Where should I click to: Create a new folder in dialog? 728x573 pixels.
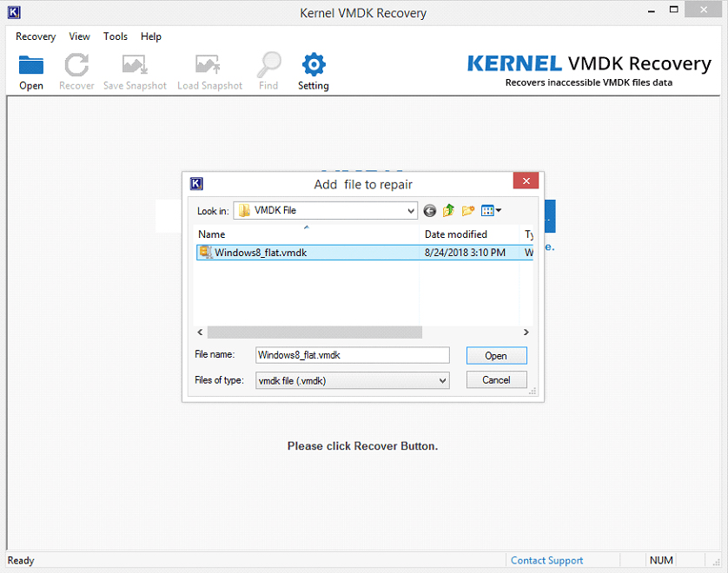[x=468, y=211]
